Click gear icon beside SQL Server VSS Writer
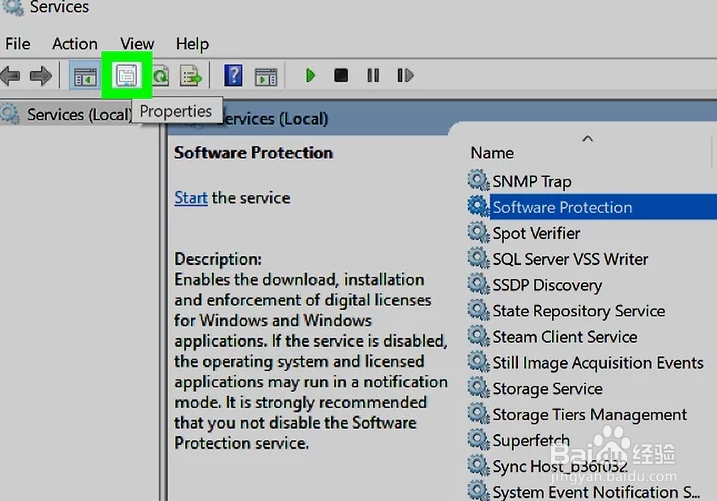Screen dimensions: 717x501 tap(479, 257)
